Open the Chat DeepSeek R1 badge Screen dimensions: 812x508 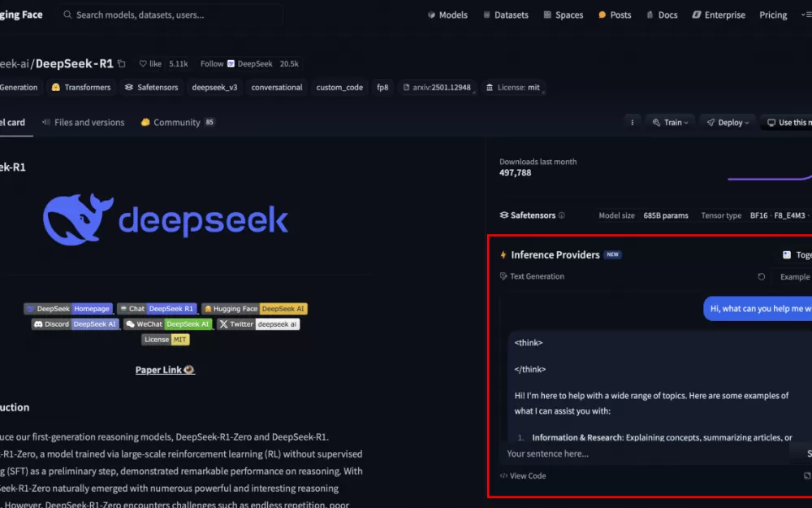click(x=157, y=308)
